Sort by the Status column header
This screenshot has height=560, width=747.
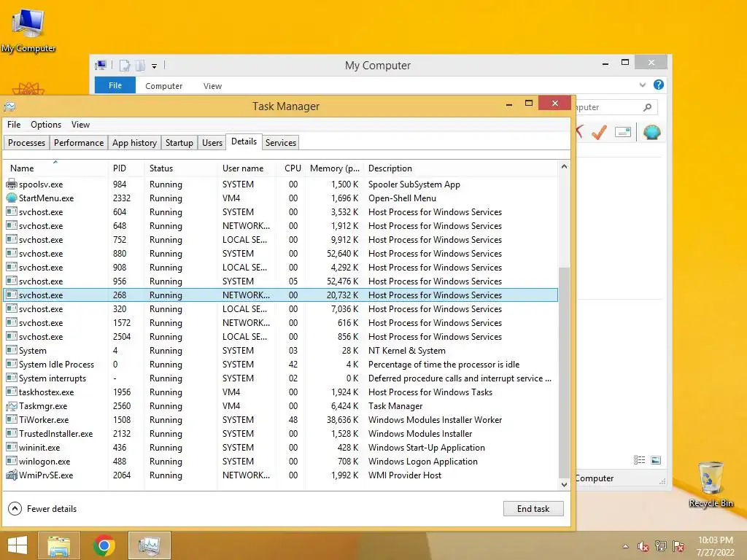pos(181,168)
